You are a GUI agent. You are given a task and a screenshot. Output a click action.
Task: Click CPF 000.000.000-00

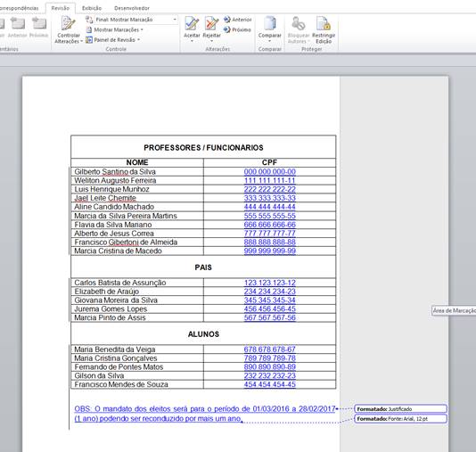269,172
